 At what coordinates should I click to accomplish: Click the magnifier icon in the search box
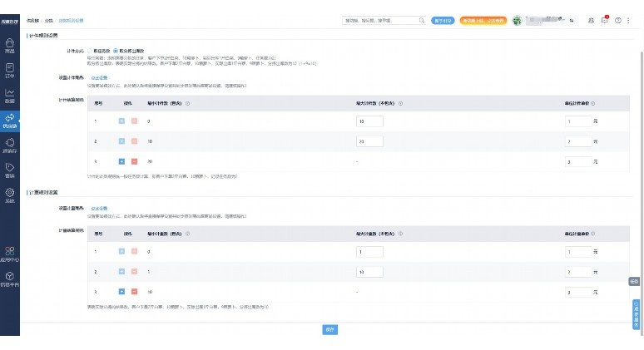point(422,20)
